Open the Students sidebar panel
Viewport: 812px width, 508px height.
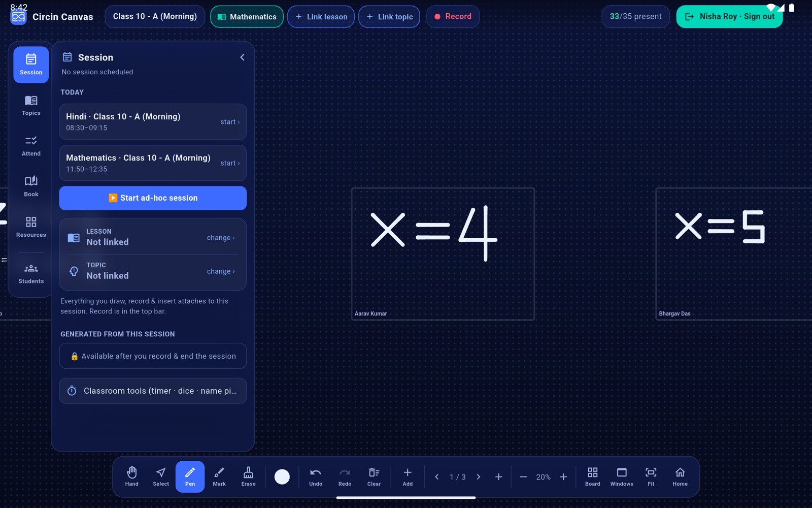[x=31, y=273]
